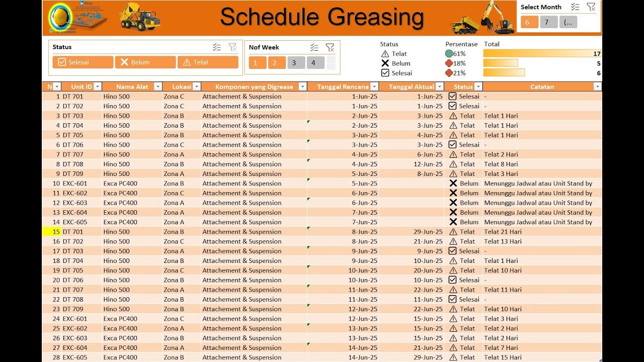Toggle week 4 in Nof Week slicer
Viewport: 644px width, 362px height.
pyautogui.click(x=315, y=63)
